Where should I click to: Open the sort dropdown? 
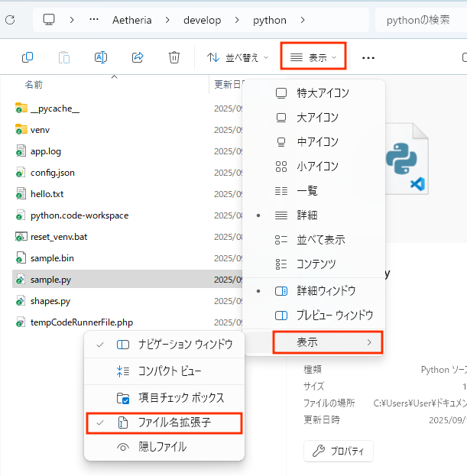238,57
